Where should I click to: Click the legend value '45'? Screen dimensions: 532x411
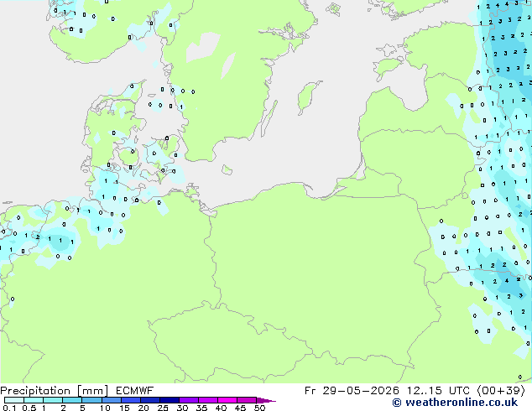click(x=240, y=408)
